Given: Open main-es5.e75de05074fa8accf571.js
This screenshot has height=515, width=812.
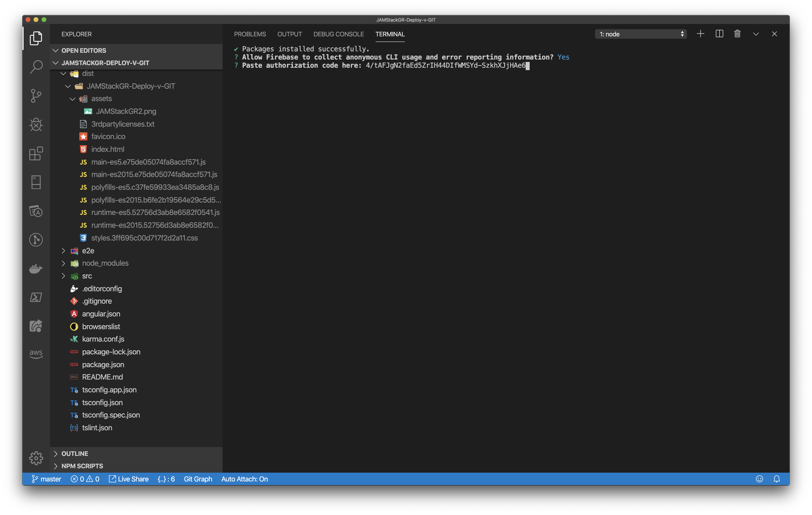Looking at the screenshot, I should (136, 162).
